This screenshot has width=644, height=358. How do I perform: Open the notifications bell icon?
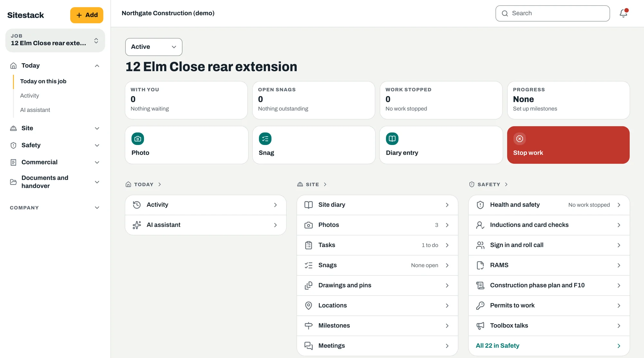click(623, 13)
